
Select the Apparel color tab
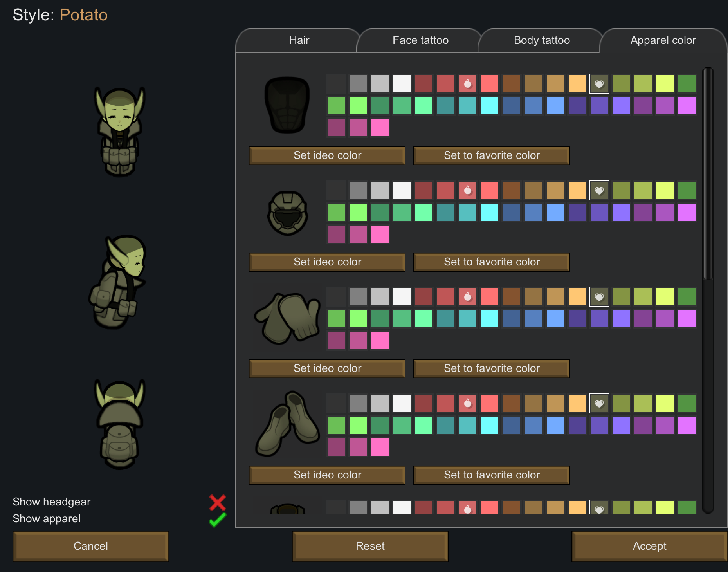point(663,40)
